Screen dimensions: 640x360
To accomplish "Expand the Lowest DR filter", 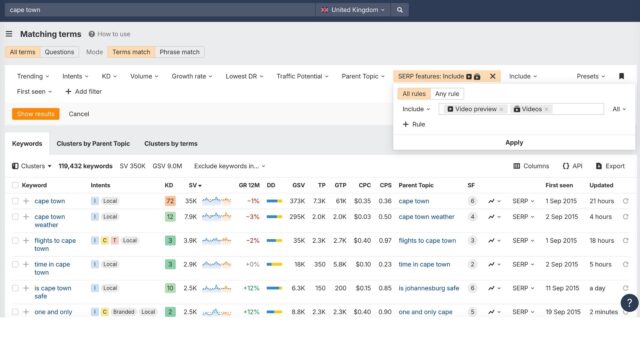I will (x=244, y=76).
